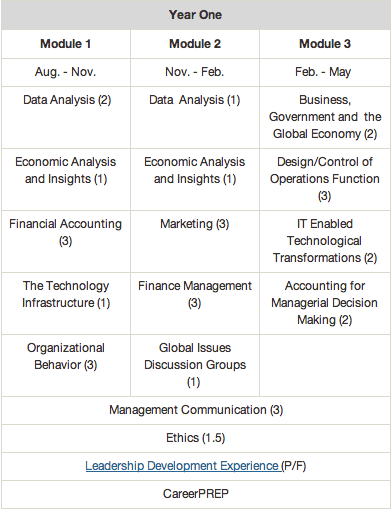Click the Financial Accounting (3) cell
The width and height of the screenshot is (392, 509).
pos(66,241)
